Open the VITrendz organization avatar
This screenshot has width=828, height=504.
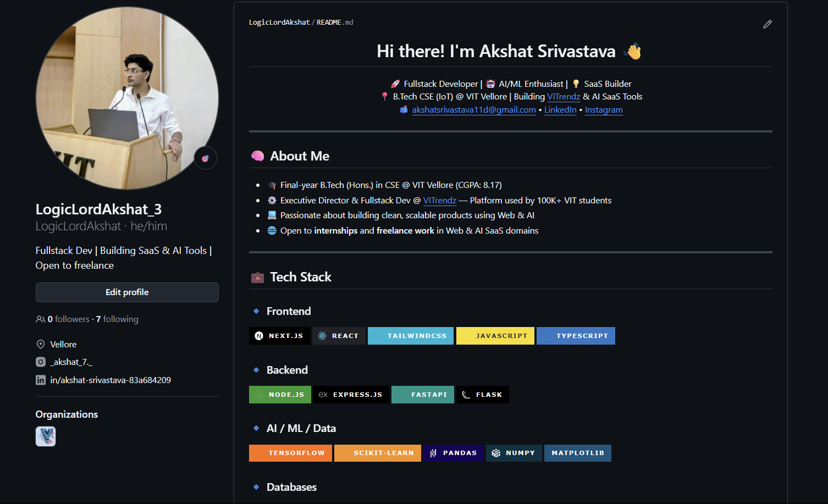click(x=46, y=436)
